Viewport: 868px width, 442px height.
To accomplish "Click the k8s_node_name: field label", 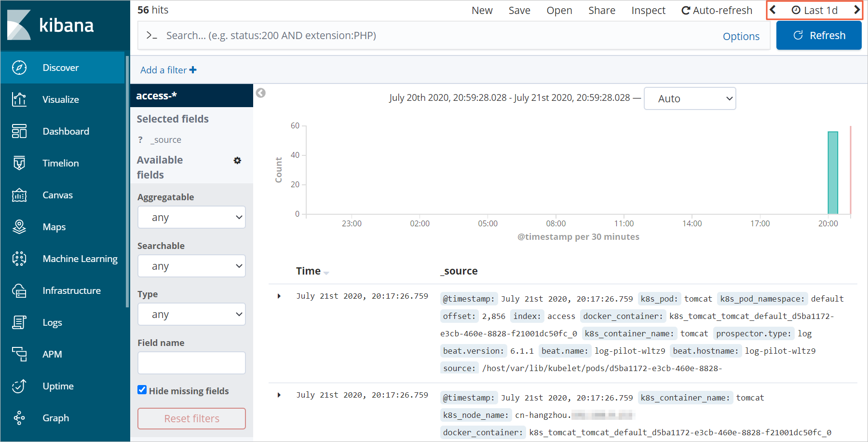I will pyautogui.click(x=476, y=415).
